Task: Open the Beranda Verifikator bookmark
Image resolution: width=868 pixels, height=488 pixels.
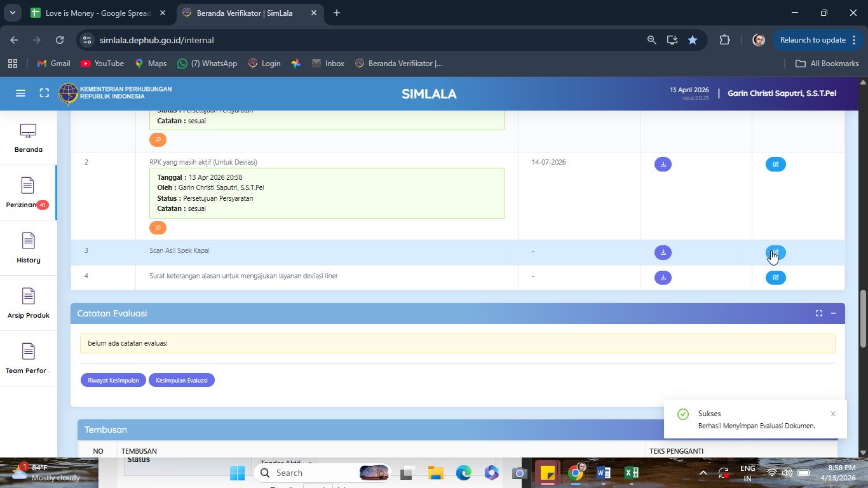Action: pos(398,64)
